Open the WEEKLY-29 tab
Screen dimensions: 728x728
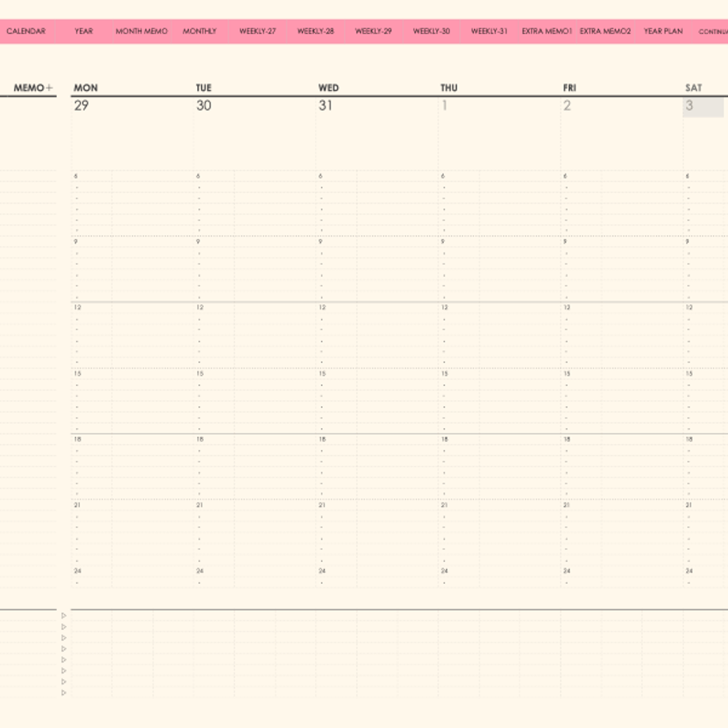coord(373,31)
